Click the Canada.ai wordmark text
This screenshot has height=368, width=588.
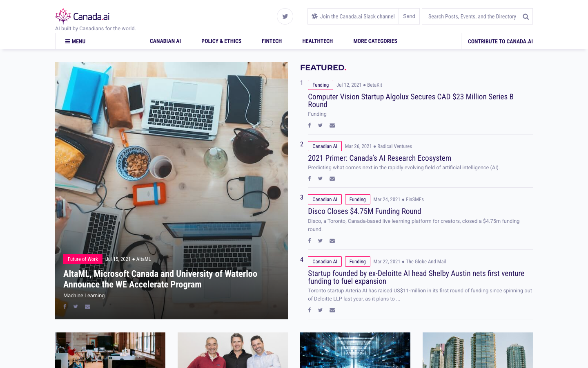91,17
